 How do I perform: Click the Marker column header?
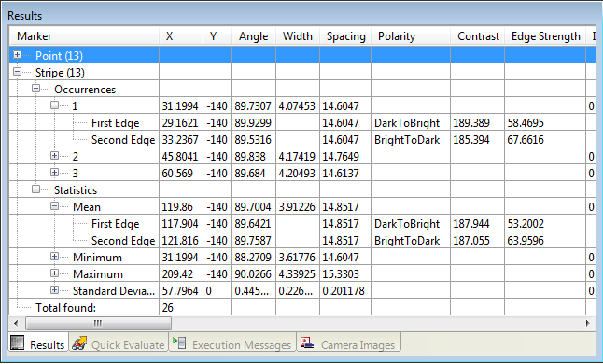click(84, 36)
